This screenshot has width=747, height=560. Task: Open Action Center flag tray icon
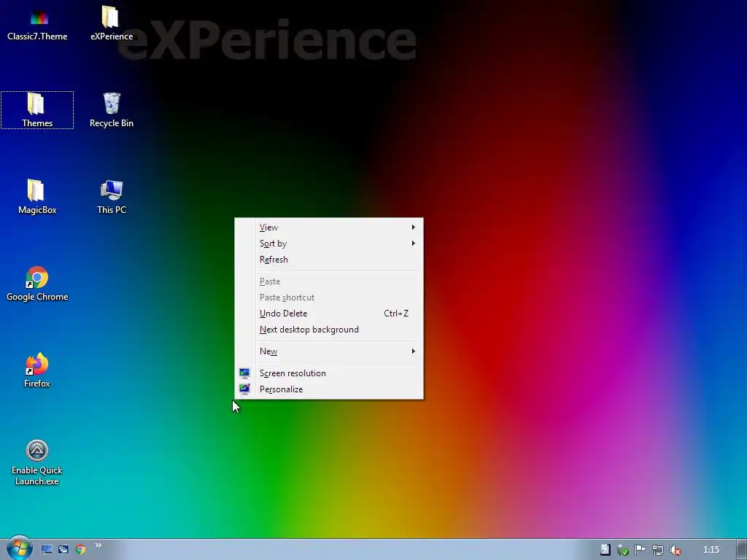(640, 550)
